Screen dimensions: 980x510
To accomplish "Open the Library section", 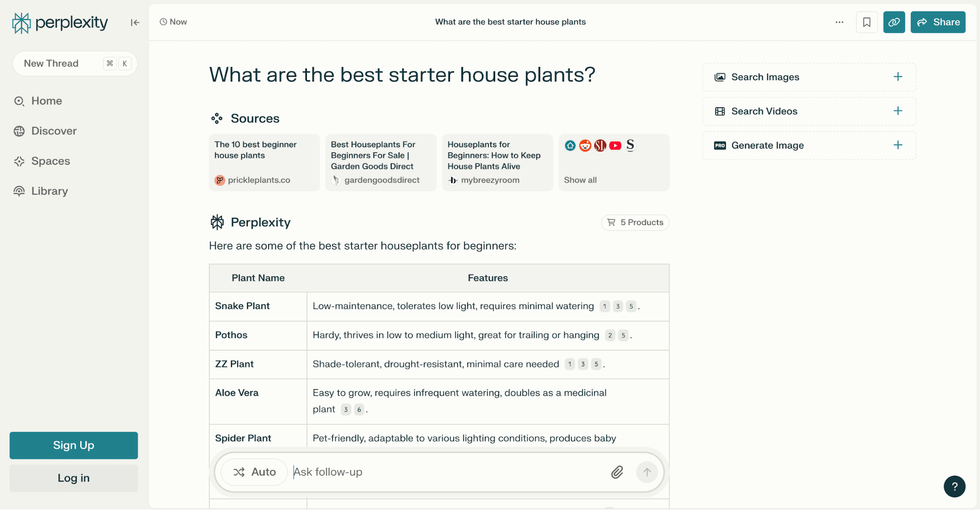I will (41, 191).
